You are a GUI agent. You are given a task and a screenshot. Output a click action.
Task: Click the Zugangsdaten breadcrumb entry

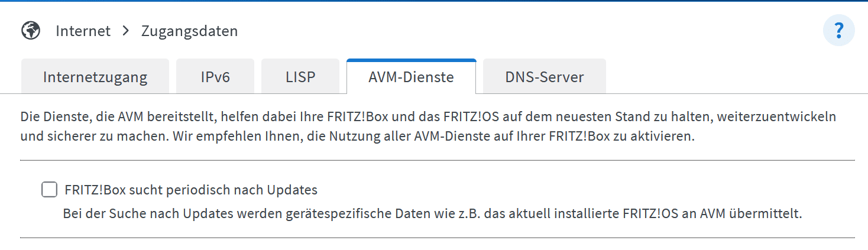click(190, 31)
